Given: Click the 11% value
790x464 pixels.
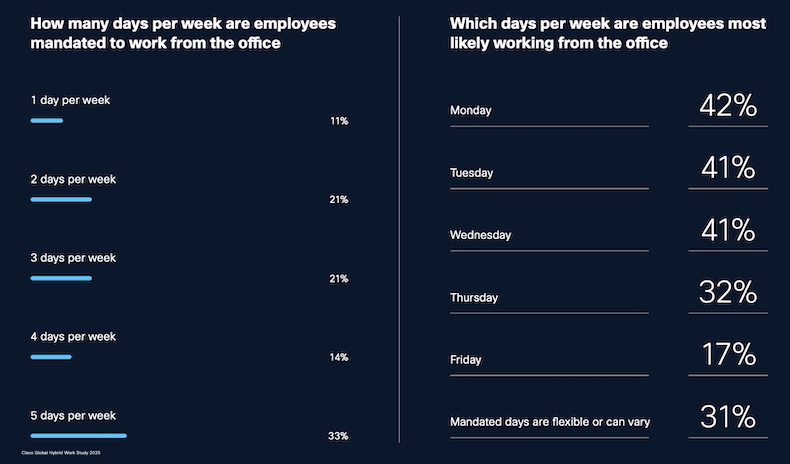Looking at the screenshot, I should (x=339, y=121).
